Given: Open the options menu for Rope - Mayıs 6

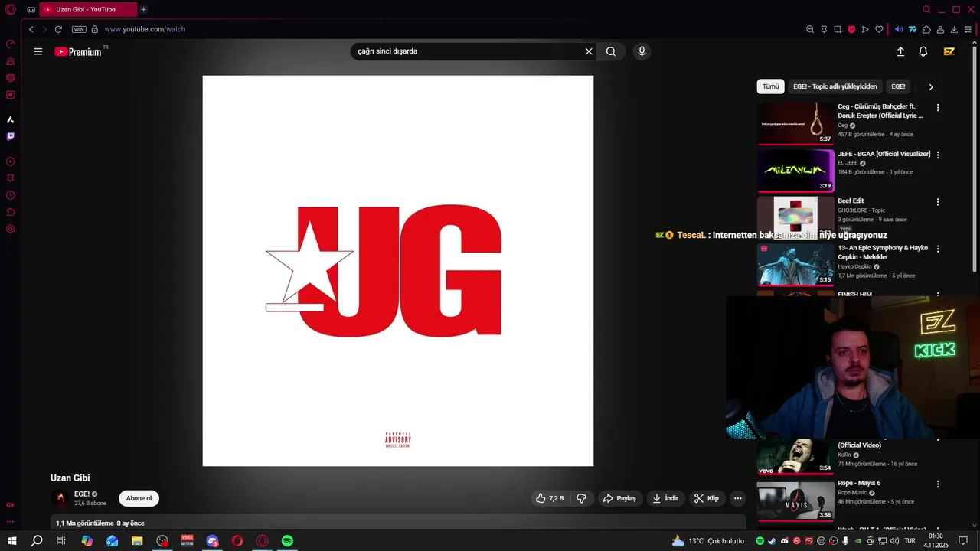Looking at the screenshot, I should click(x=938, y=484).
